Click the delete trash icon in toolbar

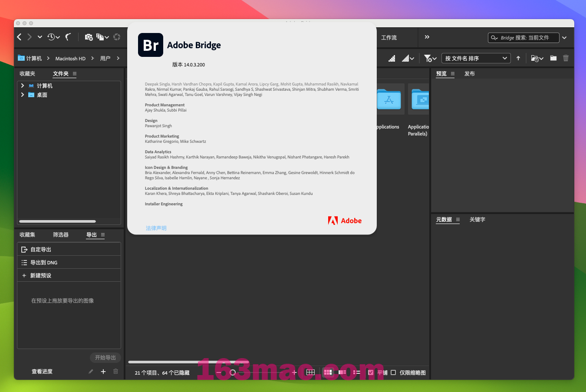point(566,58)
